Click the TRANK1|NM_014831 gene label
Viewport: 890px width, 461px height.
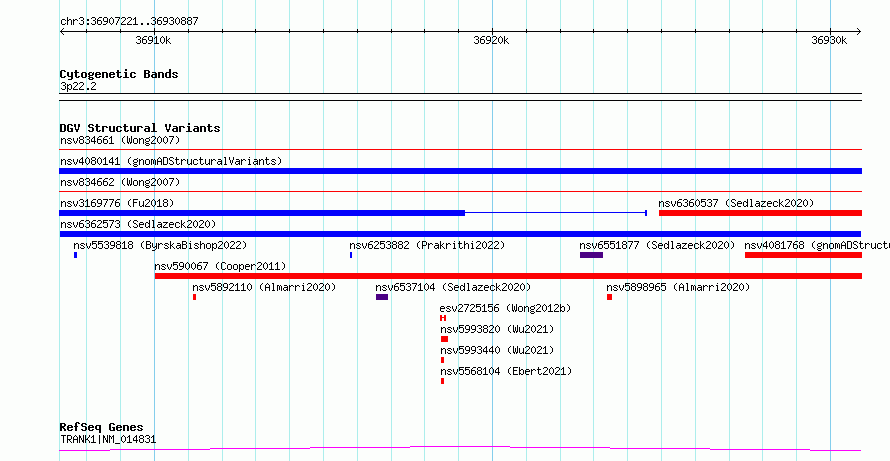click(x=108, y=439)
